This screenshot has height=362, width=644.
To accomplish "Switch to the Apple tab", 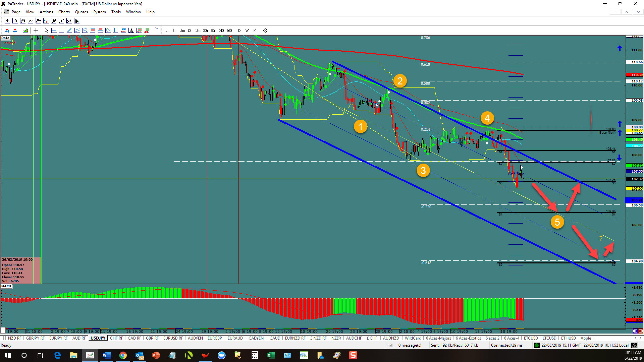I will pos(586,338).
